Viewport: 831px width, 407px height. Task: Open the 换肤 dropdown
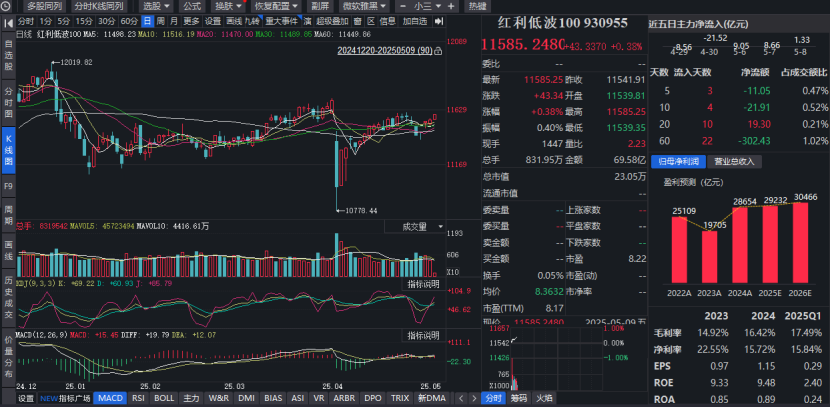(228, 6)
